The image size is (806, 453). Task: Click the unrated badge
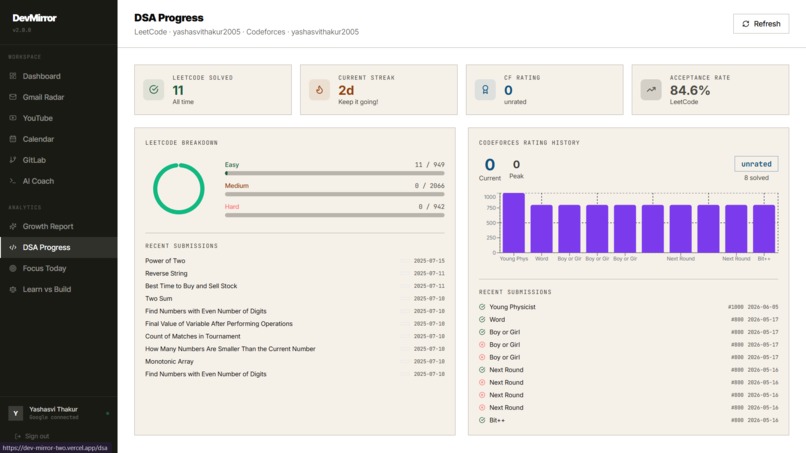pyautogui.click(x=756, y=164)
